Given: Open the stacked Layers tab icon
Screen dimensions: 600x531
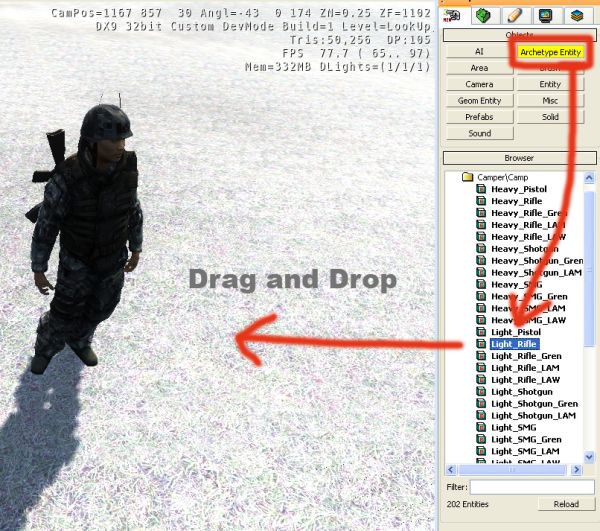Looking at the screenshot, I should click(x=578, y=13).
